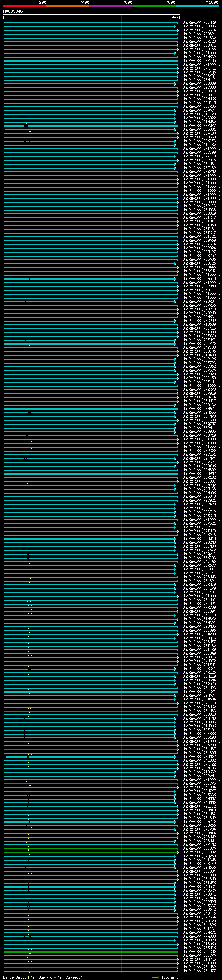This screenshot has height=980, width=222.
Task: Select the UniRef100_Q7XTK1 label
Action: point(199,68)
